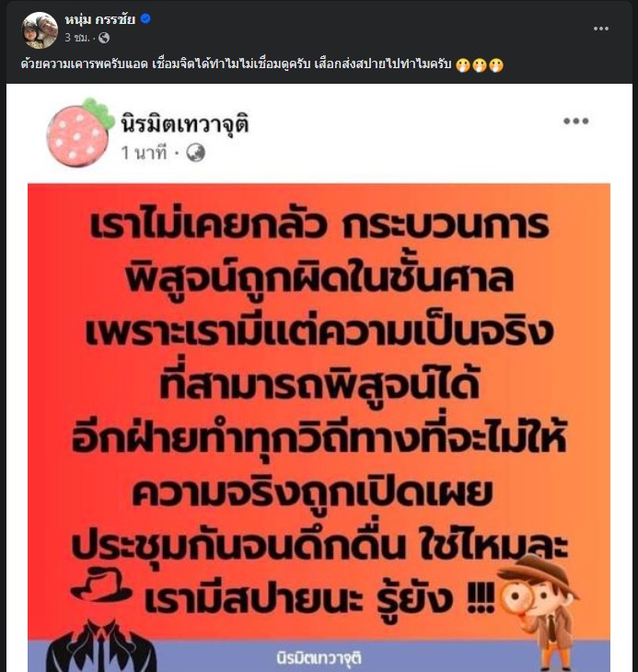638x672 pixels.
Task: Open the นิรมิตเทวาจุติ page name
Action: point(185,124)
